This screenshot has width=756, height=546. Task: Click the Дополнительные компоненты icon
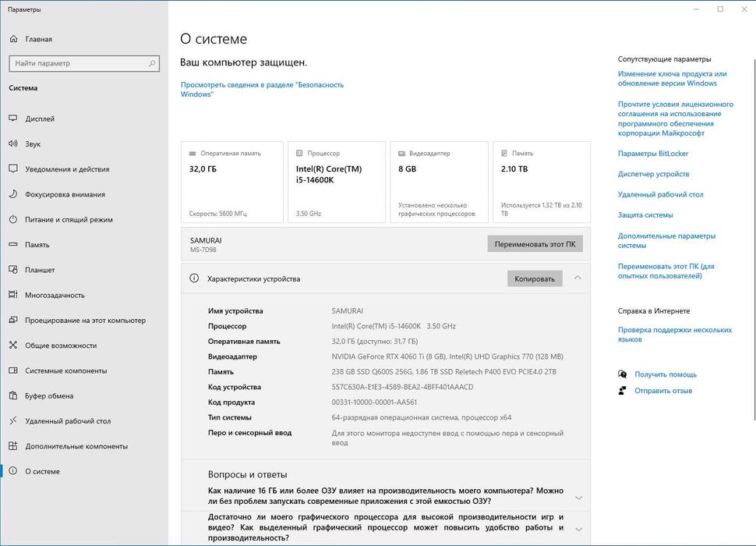click(13, 445)
